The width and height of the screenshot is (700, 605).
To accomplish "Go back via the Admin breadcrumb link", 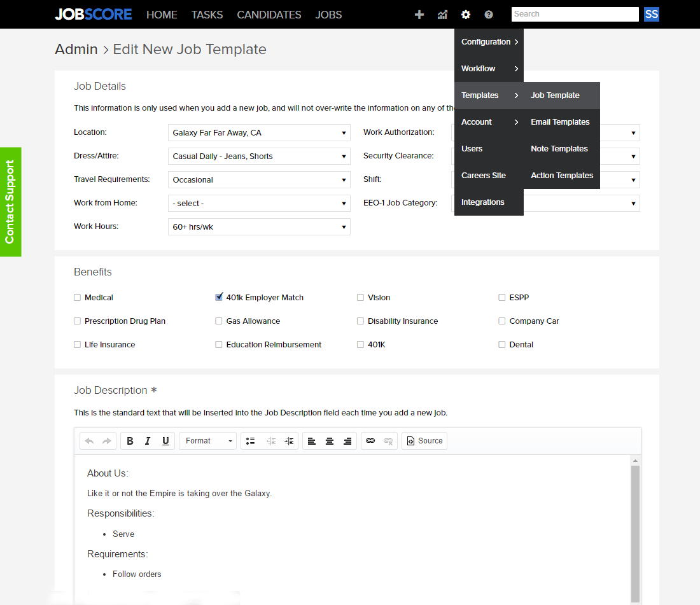I will coord(76,49).
